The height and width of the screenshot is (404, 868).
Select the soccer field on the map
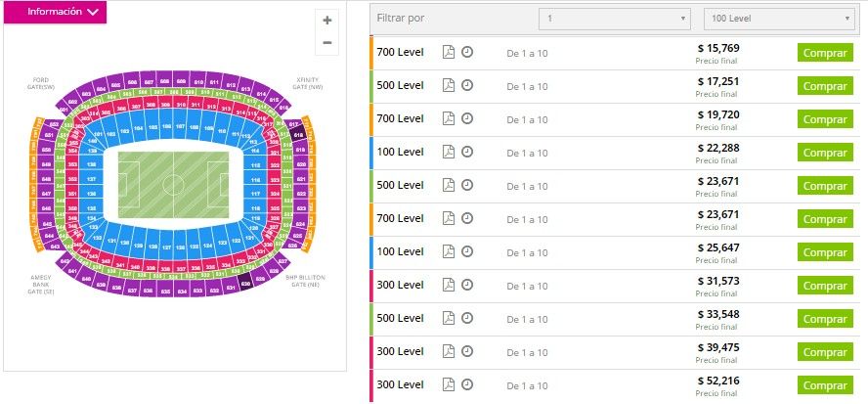(x=173, y=184)
